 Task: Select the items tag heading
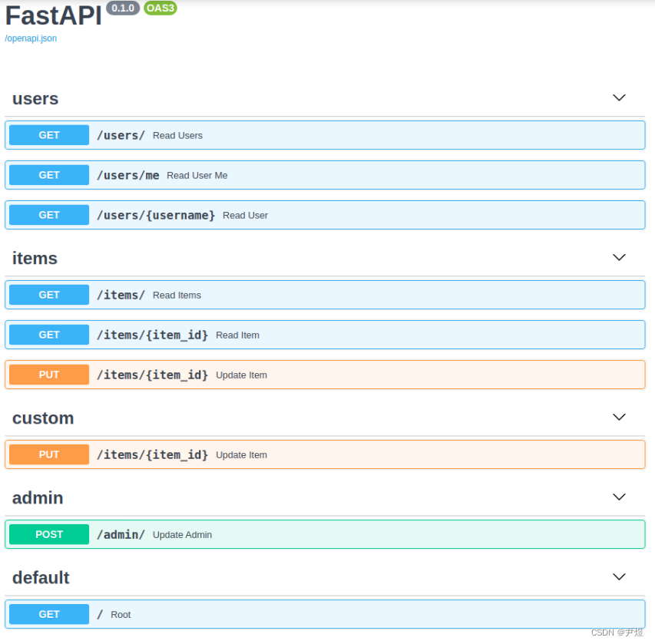click(35, 258)
